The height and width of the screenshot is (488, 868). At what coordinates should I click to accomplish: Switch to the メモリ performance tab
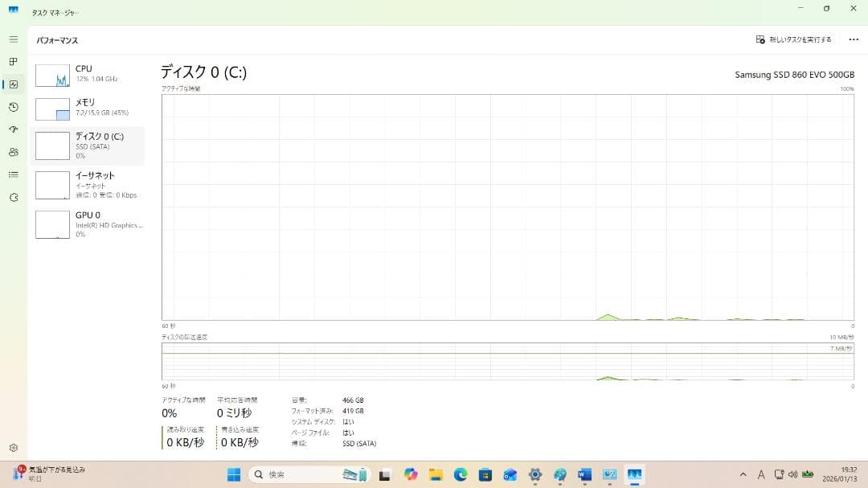pos(88,107)
